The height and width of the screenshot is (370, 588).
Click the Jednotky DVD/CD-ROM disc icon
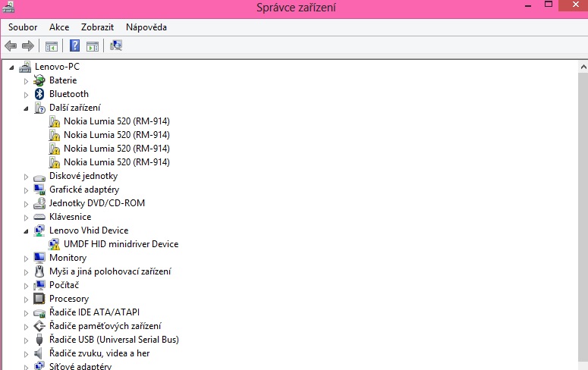(39, 203)
